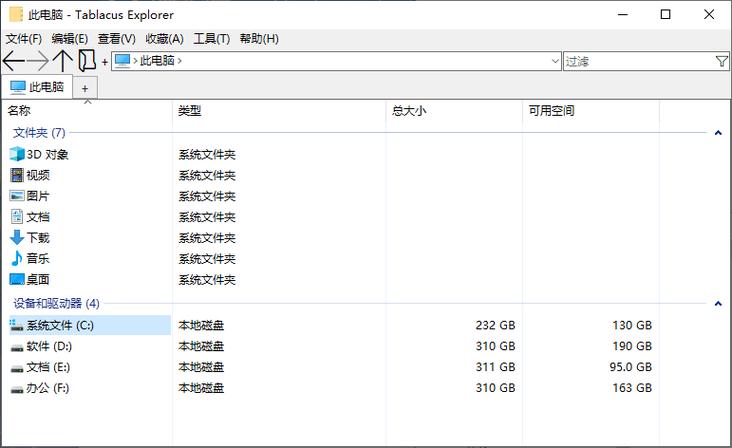This screenshot has width=732, height=448.
Task: Select the 文档 (E:) drive name
Action: tap(48, 367)
